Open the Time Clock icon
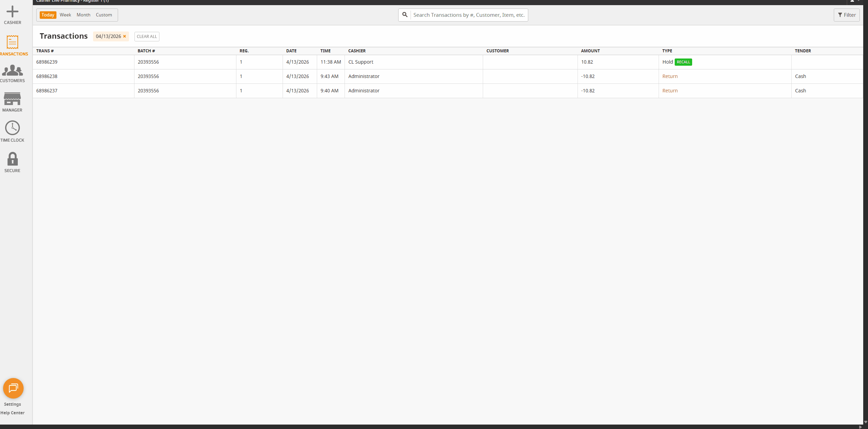The width and height of the screenshot is (868, 429). click(x=12, y=128)
